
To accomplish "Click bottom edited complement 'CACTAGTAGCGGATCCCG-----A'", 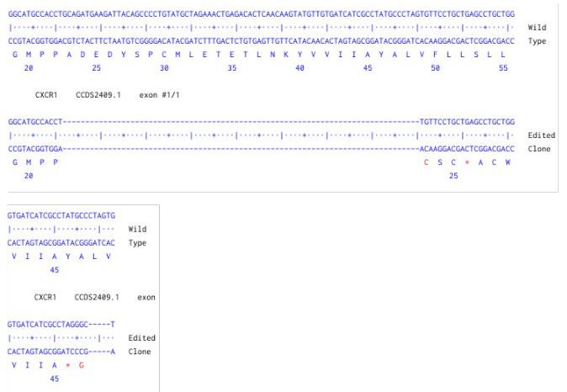I will click(x=61, y=352).
